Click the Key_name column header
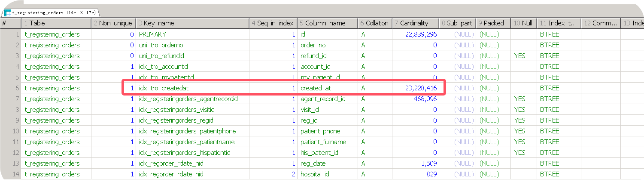The image size is (644, 188). pyautogui.click(x=192, y=23)
